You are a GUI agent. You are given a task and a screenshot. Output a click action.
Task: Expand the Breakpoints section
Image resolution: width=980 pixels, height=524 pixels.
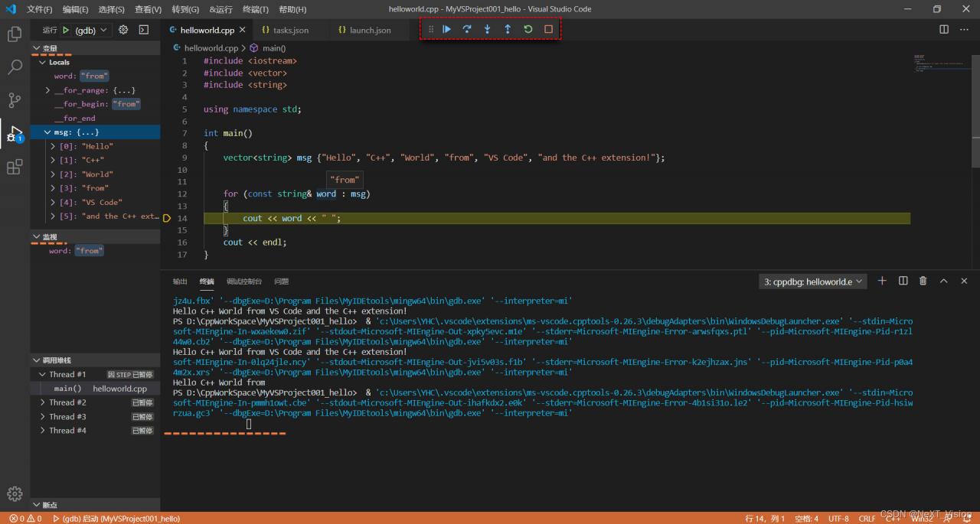[95, 505]
